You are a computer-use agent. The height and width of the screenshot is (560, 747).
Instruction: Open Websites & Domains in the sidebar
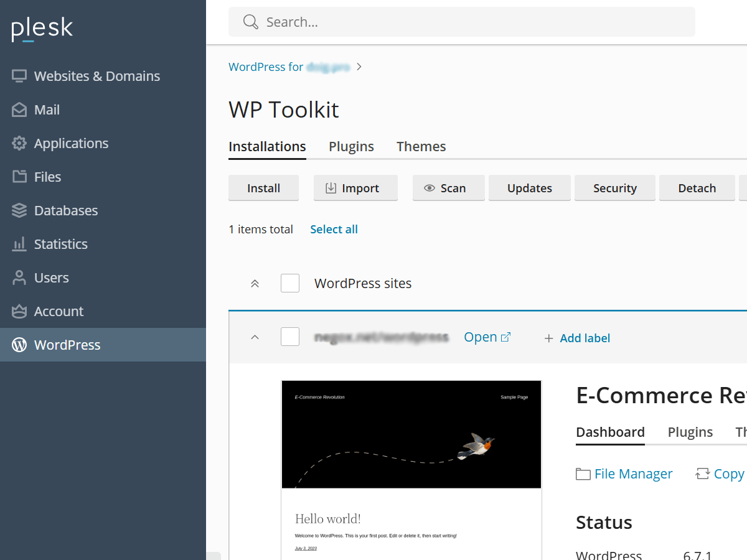103,76
